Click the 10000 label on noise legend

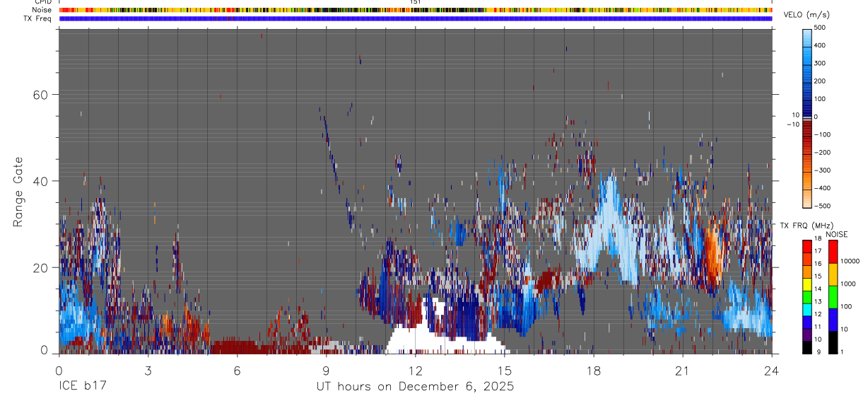click(850, 261)
